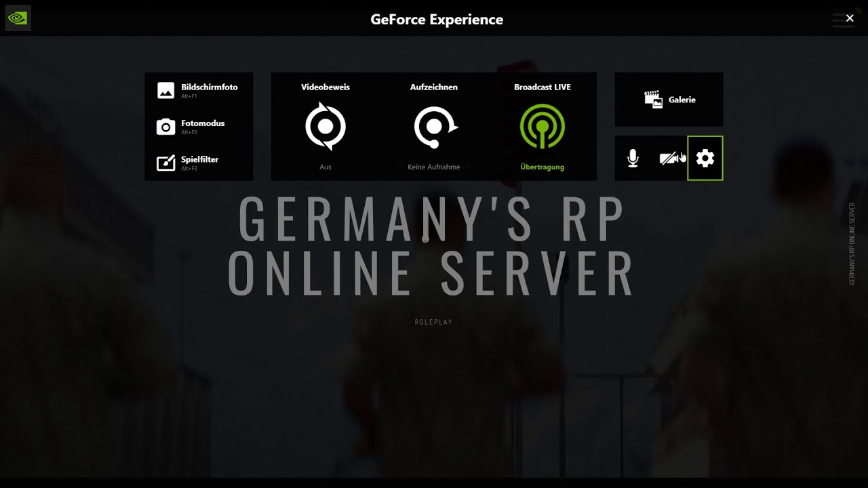
Task: Click the "Keine Aufnahme" status text
Action: coord(434,167)
